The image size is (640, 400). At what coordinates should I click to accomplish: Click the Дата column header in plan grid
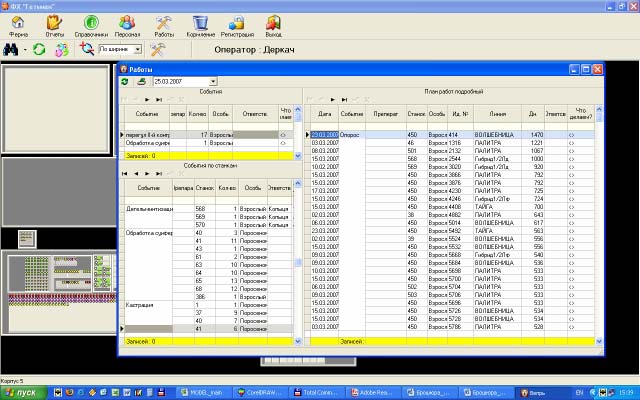[324, 114]
